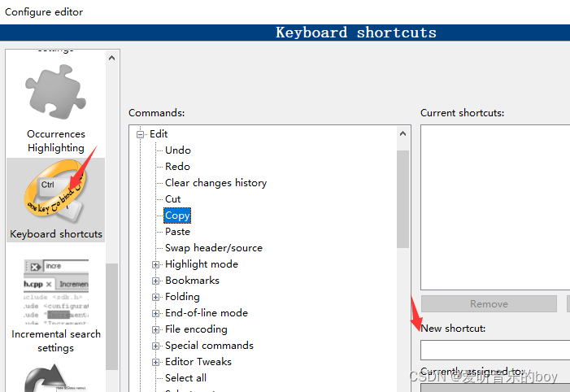570x392 pixels.
Task: Select the Clear changes history command
Action: (216, 182)
